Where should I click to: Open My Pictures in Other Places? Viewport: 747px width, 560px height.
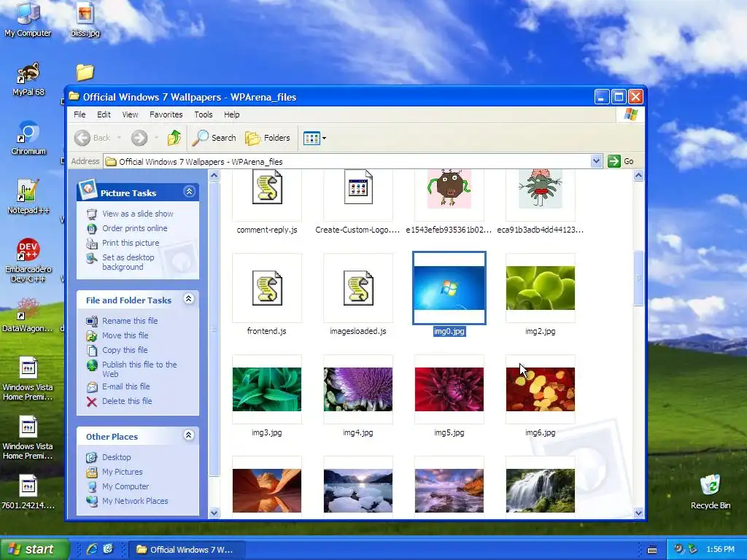[123, 472]
